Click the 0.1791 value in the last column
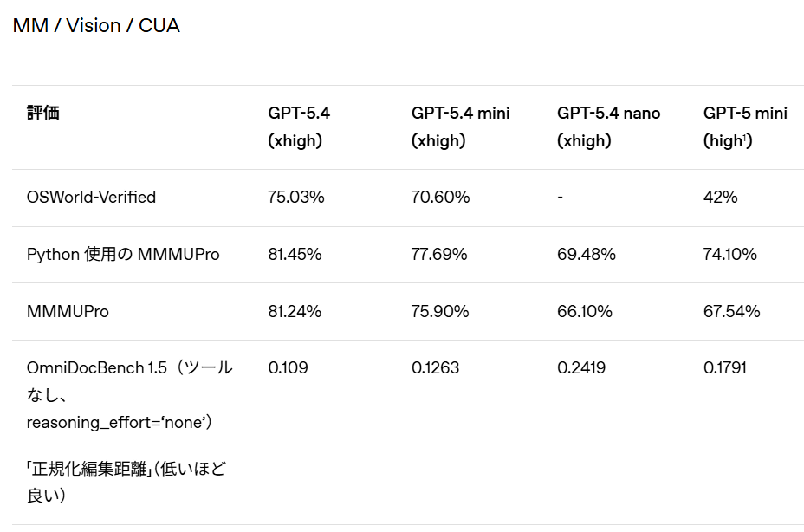The height and width of the screenshot is (532, 804). [x=725, y=368]
